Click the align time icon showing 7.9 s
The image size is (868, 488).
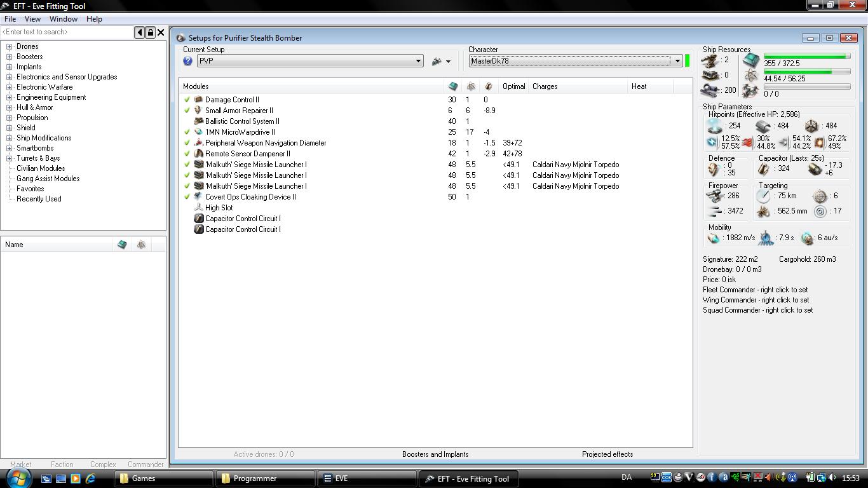(x=766, y=238)
